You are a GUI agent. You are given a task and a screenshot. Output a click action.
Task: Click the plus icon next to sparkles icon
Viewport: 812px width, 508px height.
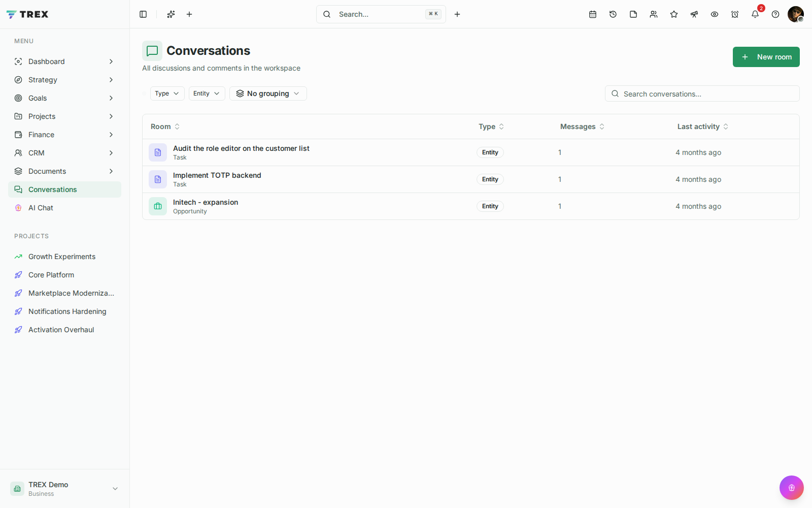pyautogui.click(x=189, y=14)
